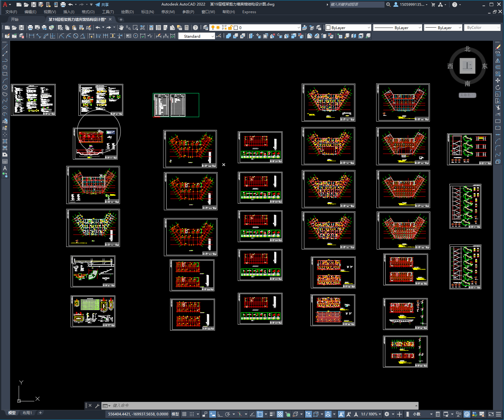Viewport: 504px width, 420px height.
Task: Toggle clean screen mode in status bar
Action: (x=491, y=414)
